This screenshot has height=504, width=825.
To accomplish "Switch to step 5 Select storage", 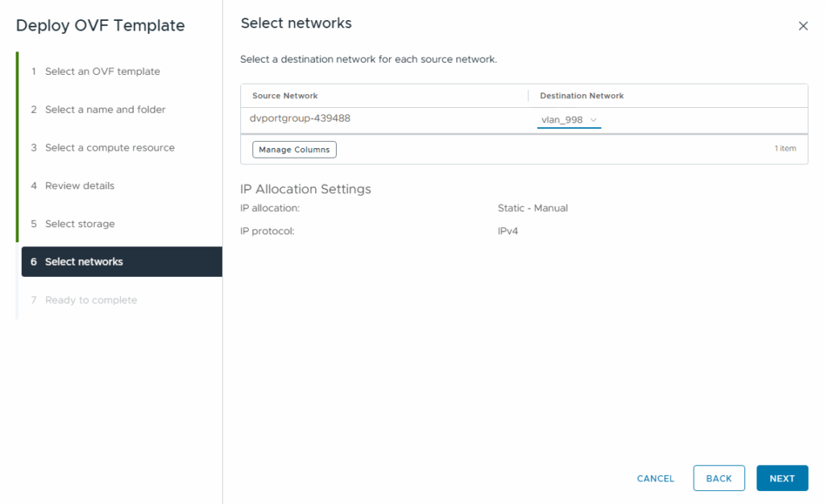I will pos(80,224).
